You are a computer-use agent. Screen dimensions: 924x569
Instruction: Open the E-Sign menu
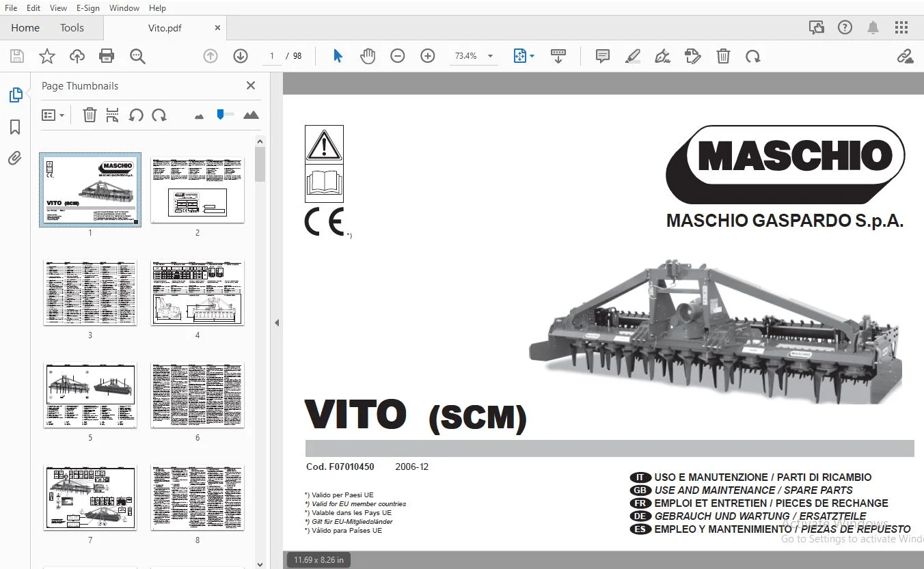pos(87,8)
